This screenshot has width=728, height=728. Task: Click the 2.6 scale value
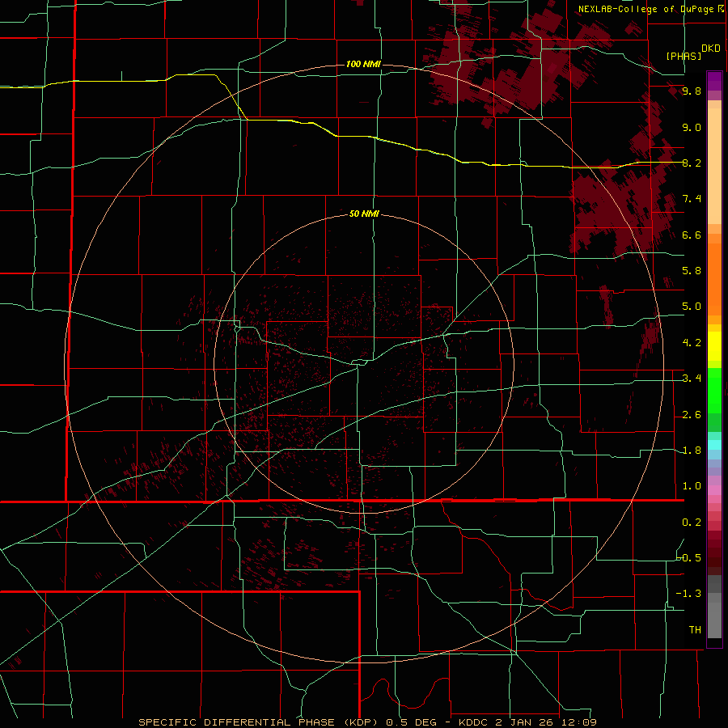(692, 415)
